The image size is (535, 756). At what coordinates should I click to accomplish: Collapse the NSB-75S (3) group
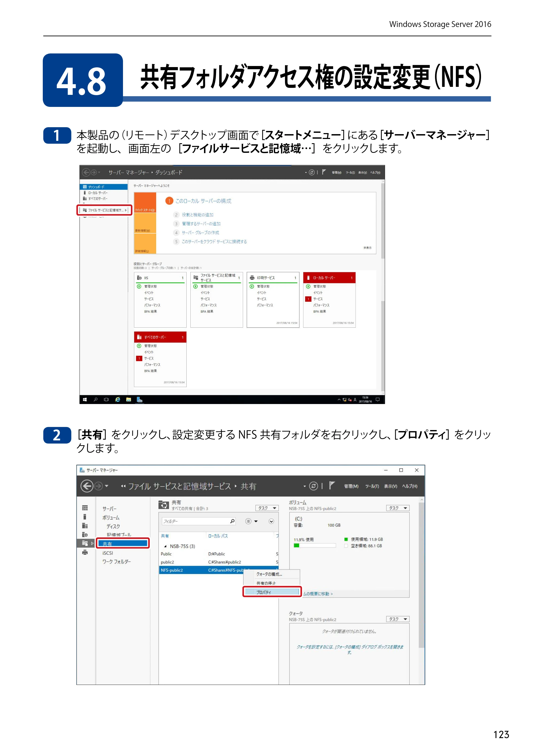point(165,546)
